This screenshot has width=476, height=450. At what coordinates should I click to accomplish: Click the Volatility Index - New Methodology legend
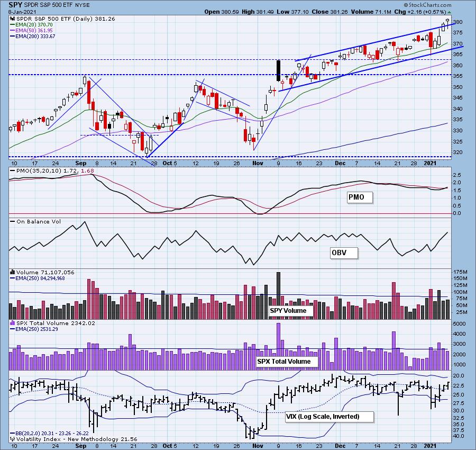coord(74,439)
